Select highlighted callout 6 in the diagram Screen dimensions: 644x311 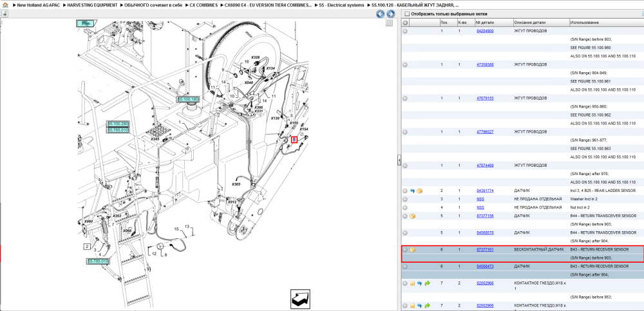[294, 140]
